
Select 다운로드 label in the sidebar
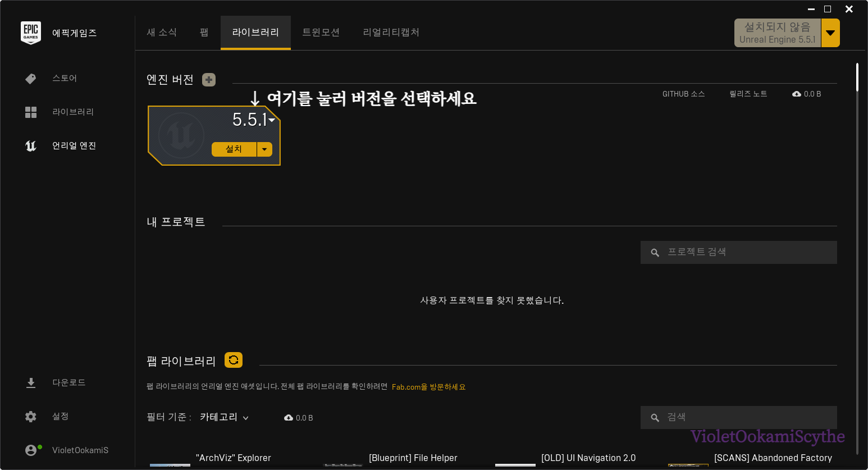(x=69, y=383)
